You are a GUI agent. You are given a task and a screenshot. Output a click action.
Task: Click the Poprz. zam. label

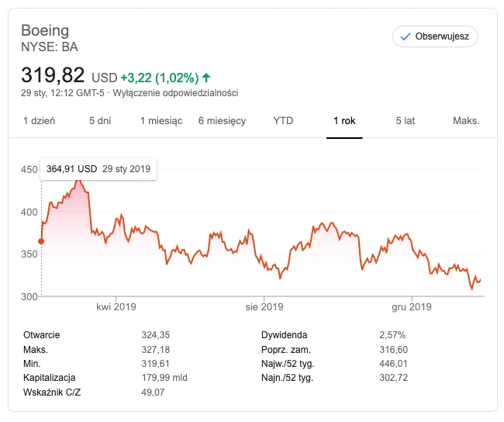pyautogui.click(x=286, y=350)
